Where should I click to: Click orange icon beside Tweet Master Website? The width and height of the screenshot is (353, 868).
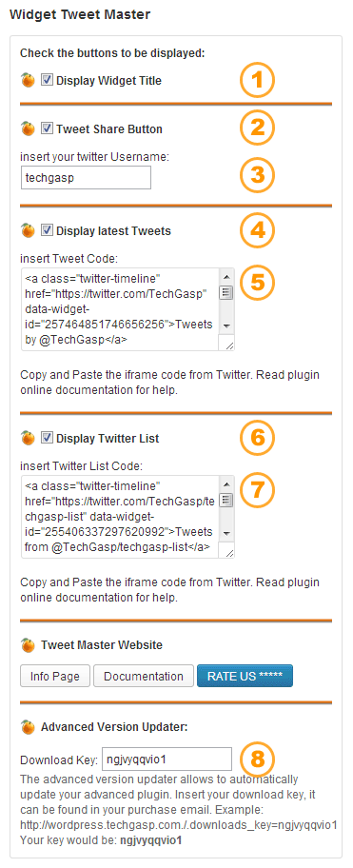28,645
